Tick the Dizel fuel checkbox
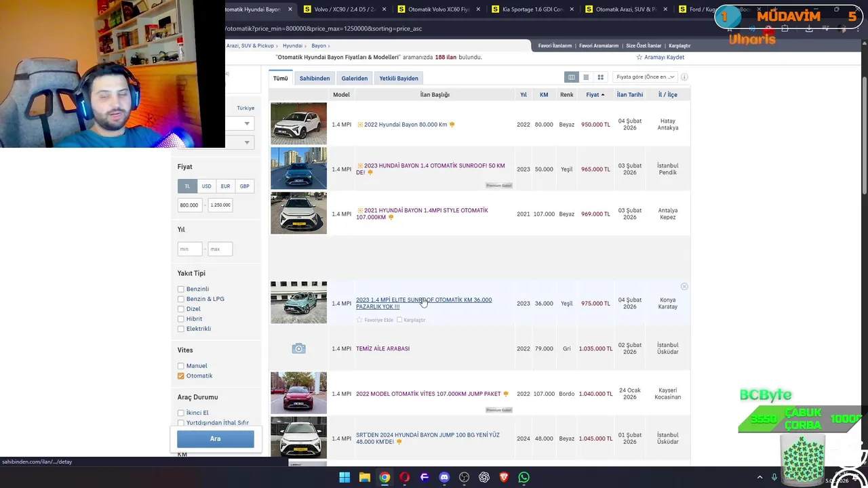This screenshot has width=868, height=488. coord(181,309)
